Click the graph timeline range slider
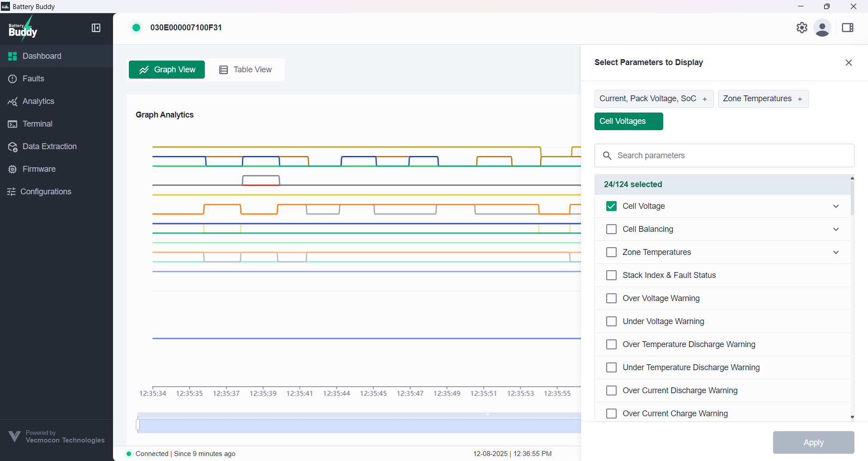Image resolution: width=868 pixels, height=461 pixels. 359,425
